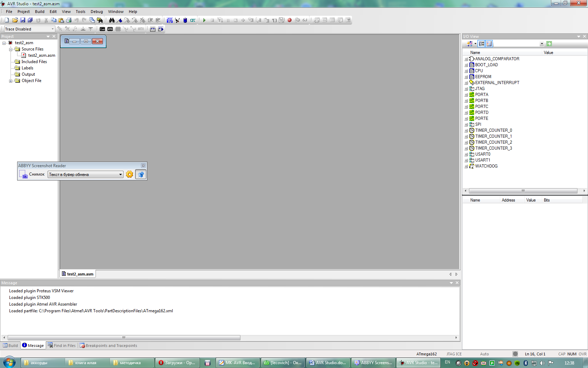Switch to Find in Files tab
Image resolution: width=588 pixels, height=368 pixels.
pyautogui.click(x=62, y=346)
